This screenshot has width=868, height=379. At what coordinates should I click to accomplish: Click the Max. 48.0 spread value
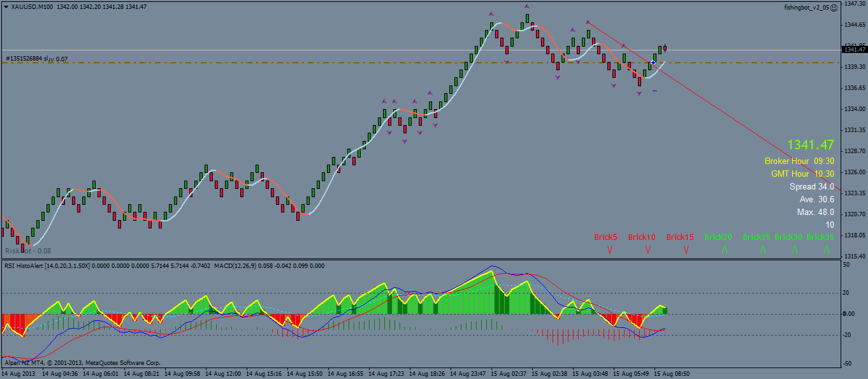click(816, 212)
